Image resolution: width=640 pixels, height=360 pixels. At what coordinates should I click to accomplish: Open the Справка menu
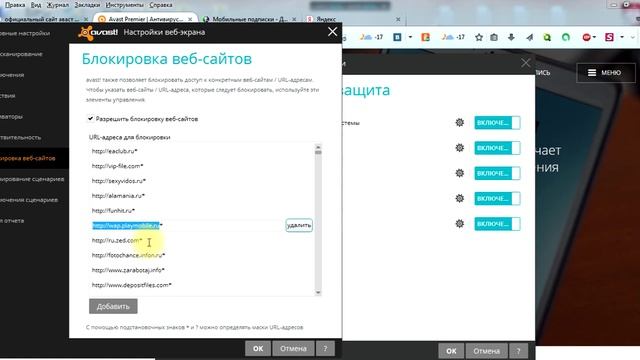(160, 5)
